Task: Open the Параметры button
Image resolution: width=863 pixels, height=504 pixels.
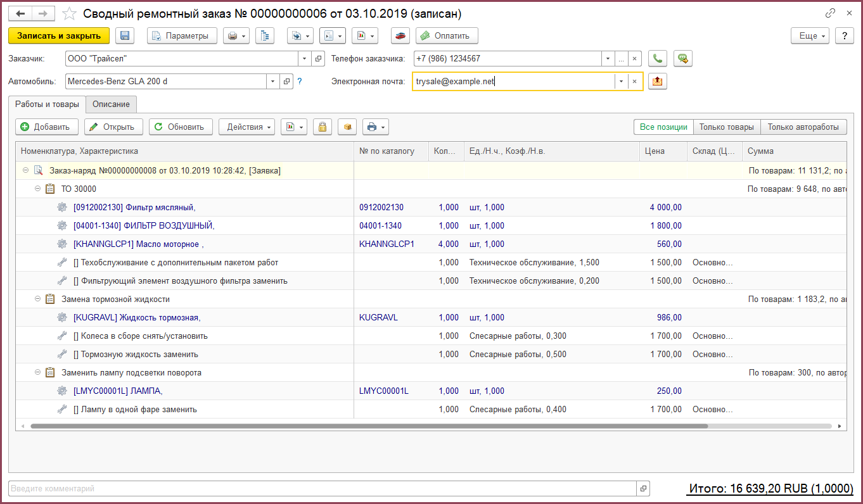Action: pyautogui.click(x=182, y=36)
